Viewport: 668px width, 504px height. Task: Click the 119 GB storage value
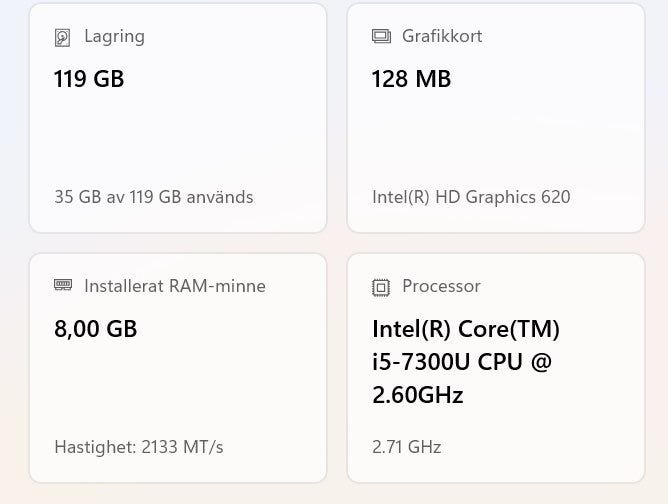89,79
